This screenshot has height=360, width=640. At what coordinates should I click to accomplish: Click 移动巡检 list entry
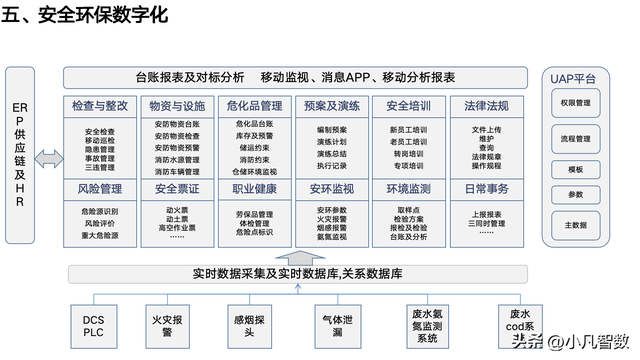pyautogui.click(x=100, y=140)
